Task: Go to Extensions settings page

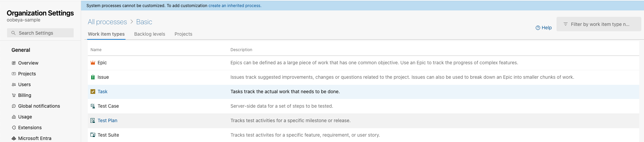Action: [x=30, y=128]
